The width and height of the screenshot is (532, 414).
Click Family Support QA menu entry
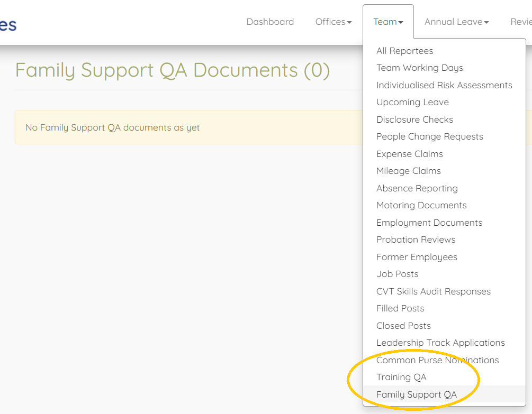coord(416,394)
